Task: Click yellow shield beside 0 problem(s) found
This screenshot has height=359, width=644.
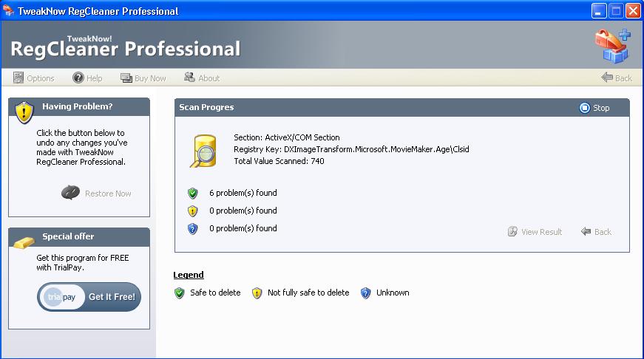Action: [x=193, y=211]
